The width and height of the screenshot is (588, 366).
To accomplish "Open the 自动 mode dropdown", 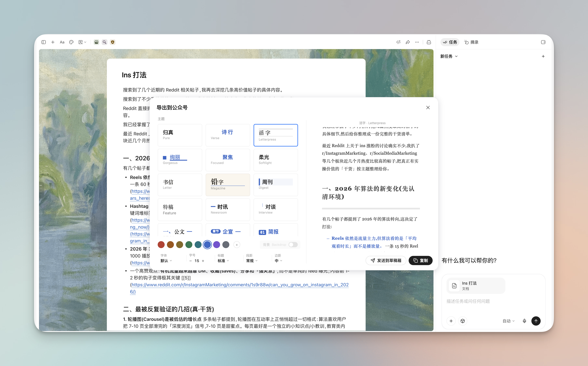I will [509, 321].
